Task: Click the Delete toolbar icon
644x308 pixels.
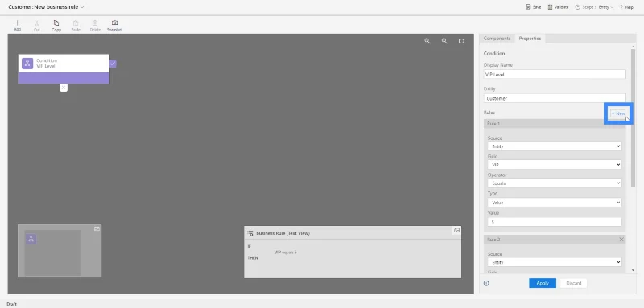Action: click(95, 26)
